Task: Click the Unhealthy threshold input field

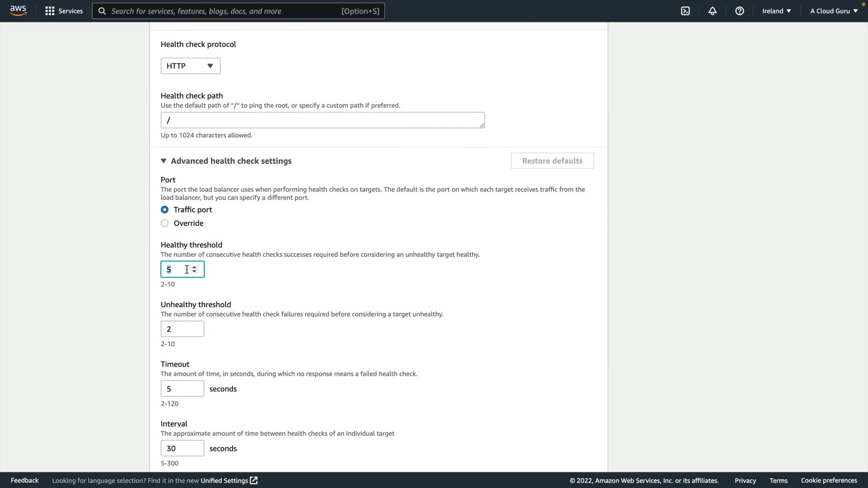Action: (x=182, y=329)
